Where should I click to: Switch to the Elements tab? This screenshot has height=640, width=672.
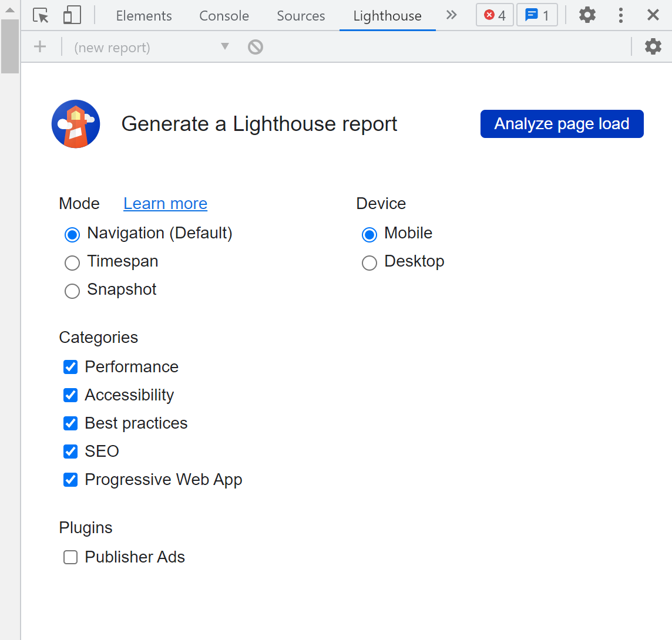click(x=143, y=16)
